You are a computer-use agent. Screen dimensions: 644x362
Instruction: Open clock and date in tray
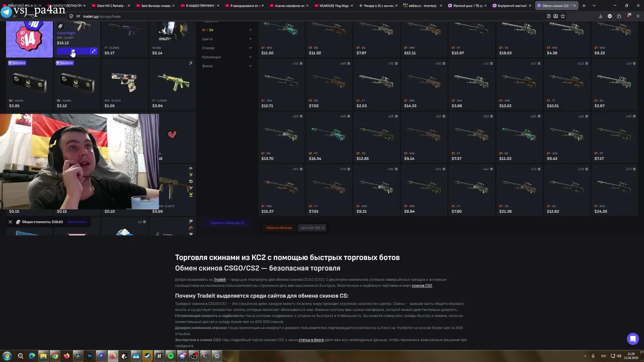pyautogui.click(x=630, y=356)
